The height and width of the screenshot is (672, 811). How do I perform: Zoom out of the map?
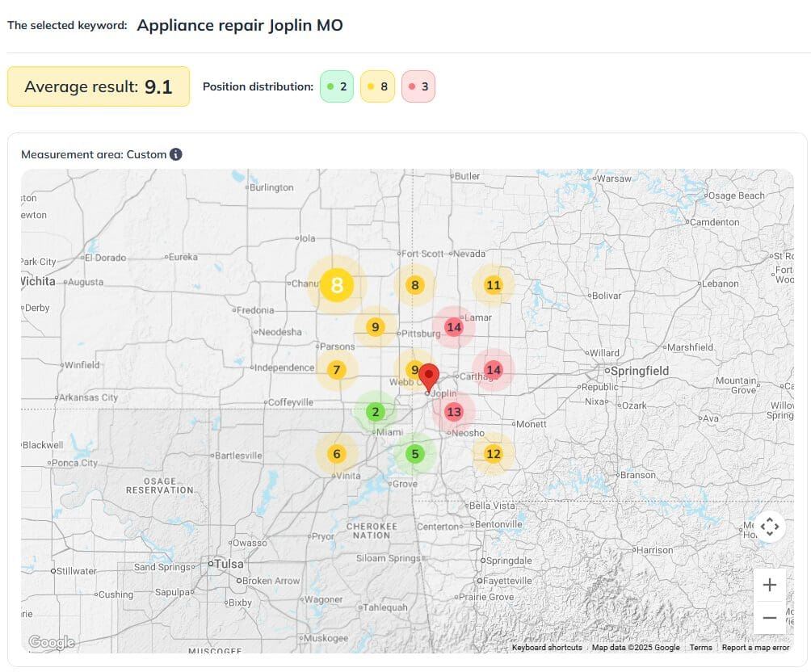(x=769, y=618)
